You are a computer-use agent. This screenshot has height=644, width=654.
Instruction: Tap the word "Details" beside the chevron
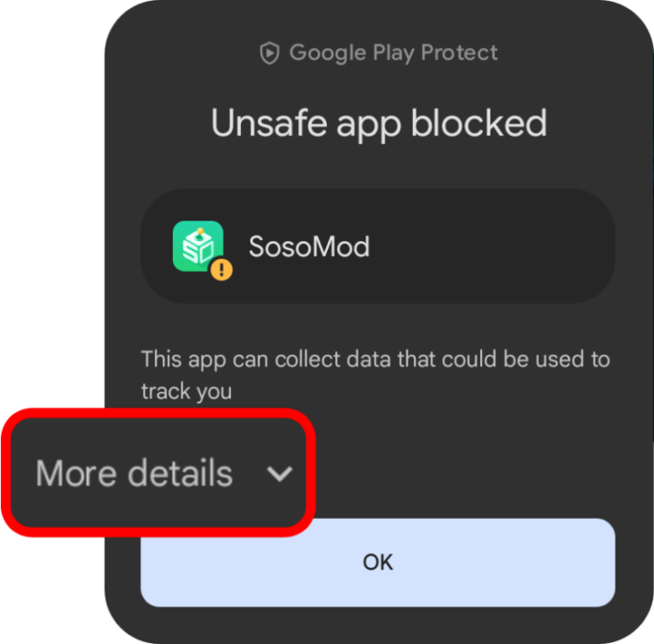[180, 474]
